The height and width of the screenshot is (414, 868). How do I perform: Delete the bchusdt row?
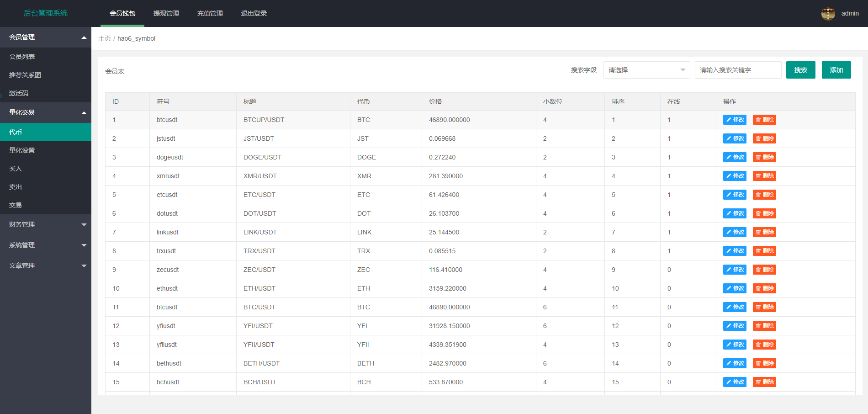point(764,382)
